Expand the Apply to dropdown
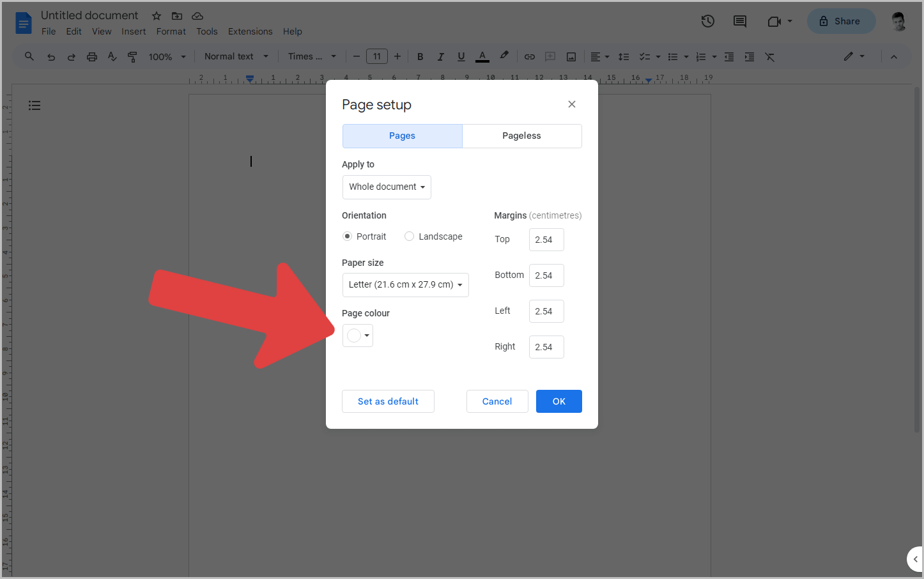The image size is (924, 579). (386, 187)
